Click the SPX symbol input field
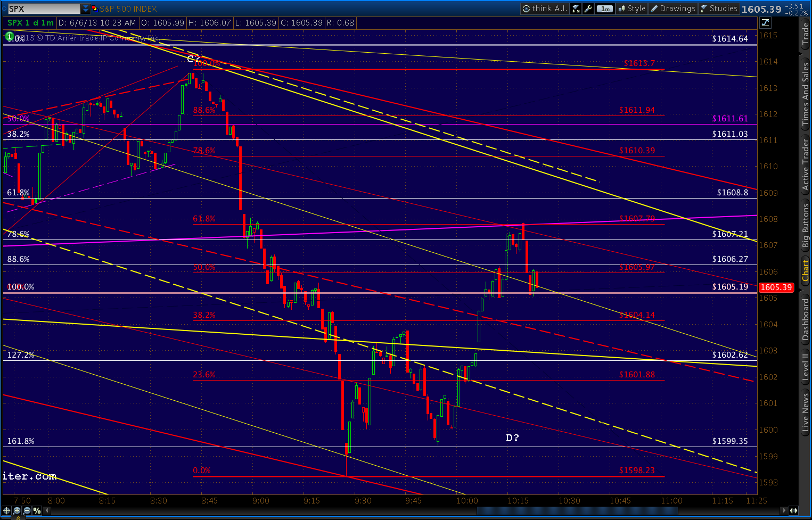 click(44, 9)
